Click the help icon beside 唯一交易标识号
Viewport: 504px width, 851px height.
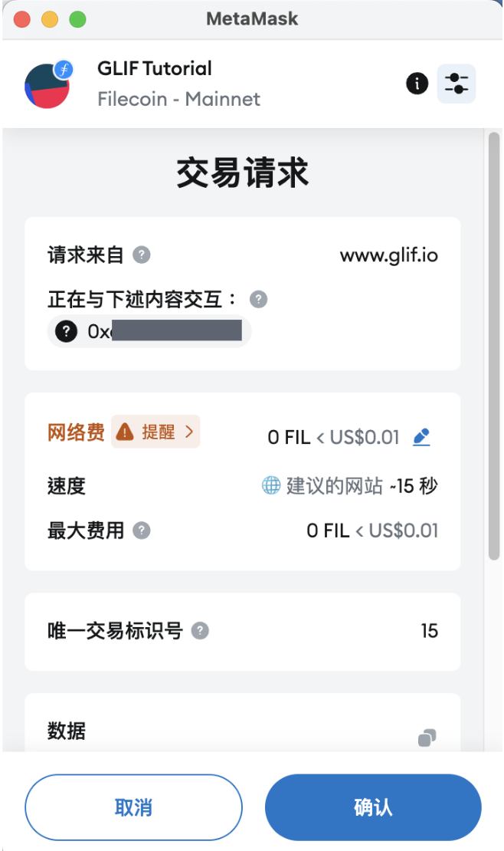[x=200, y=631]
